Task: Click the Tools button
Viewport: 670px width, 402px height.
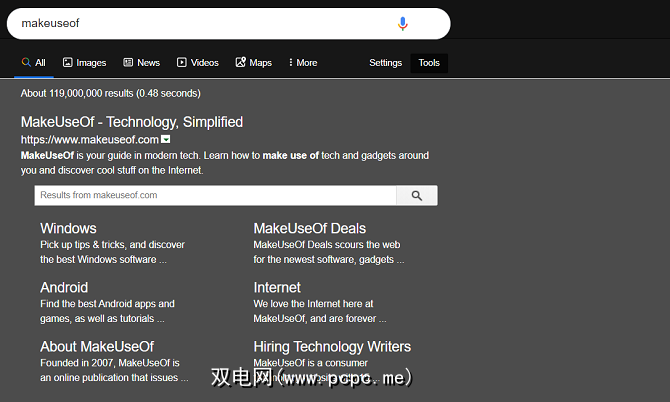Action: (429, 63)
